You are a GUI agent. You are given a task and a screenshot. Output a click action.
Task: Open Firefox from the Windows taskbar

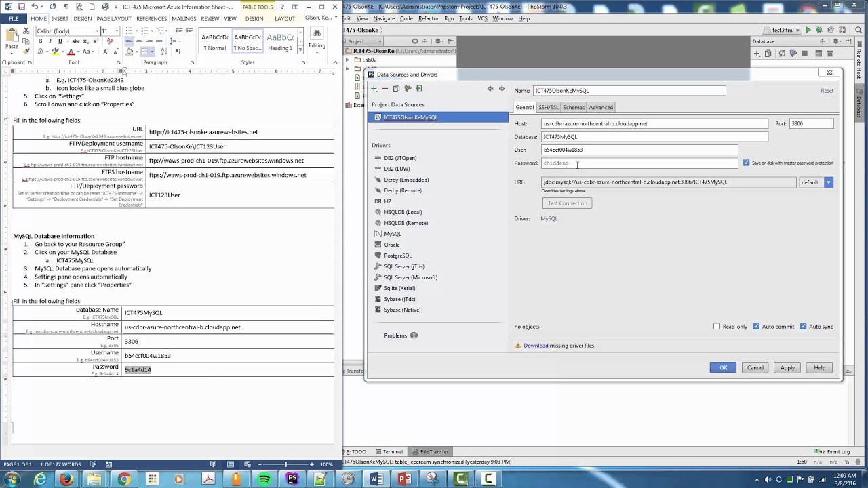point(66,479)
